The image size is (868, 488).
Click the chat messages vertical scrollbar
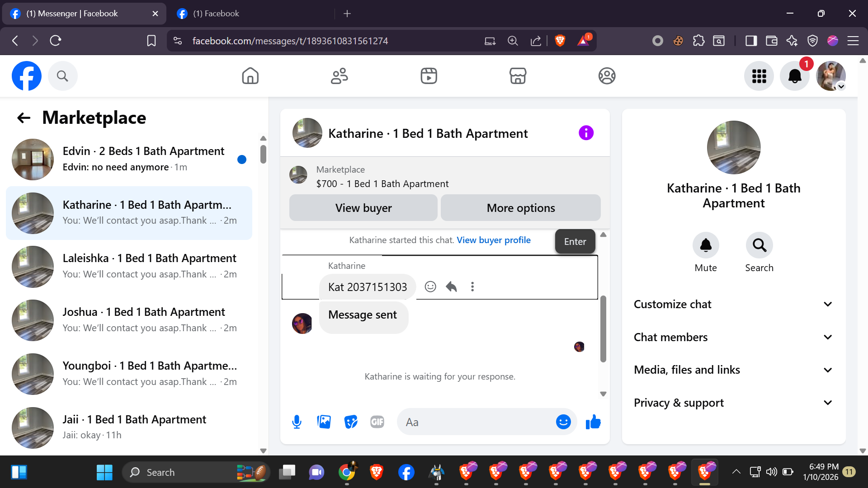click(603, 328)
